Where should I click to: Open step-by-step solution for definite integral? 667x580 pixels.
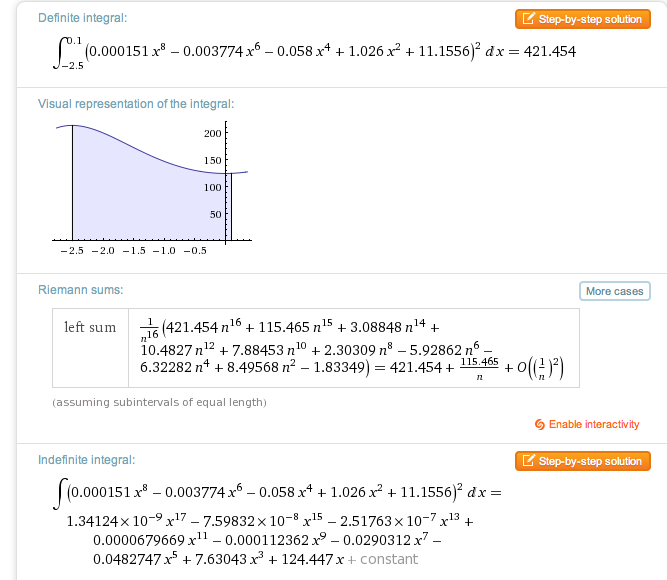tap(582, 19)
